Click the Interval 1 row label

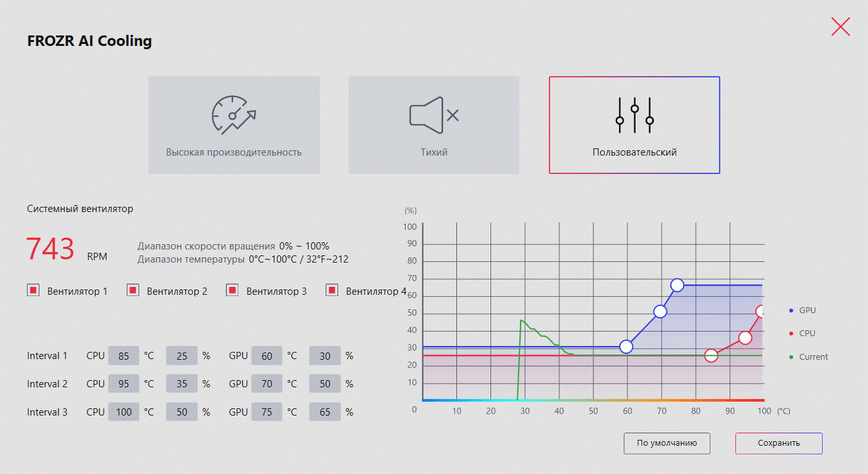(x=47, y=356)
